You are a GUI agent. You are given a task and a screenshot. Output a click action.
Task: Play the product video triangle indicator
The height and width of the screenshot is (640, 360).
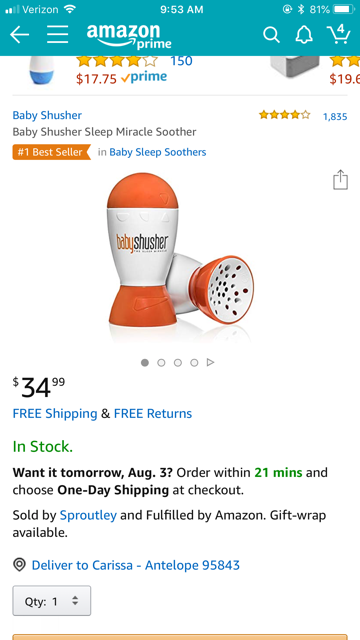point(210,362)
